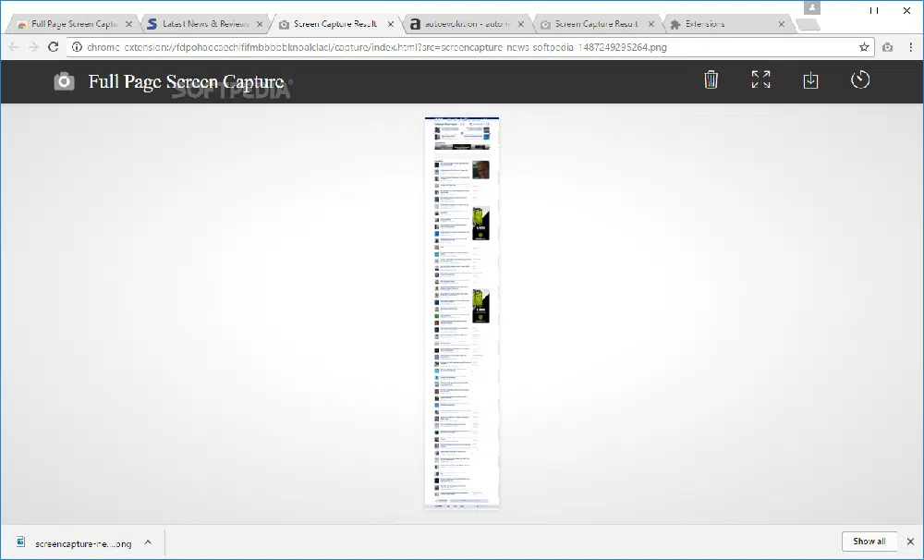Image resolution: width=924 pixels, height=560 pixels.
Task: Open the Chrome user profile button
Action: 812,8
